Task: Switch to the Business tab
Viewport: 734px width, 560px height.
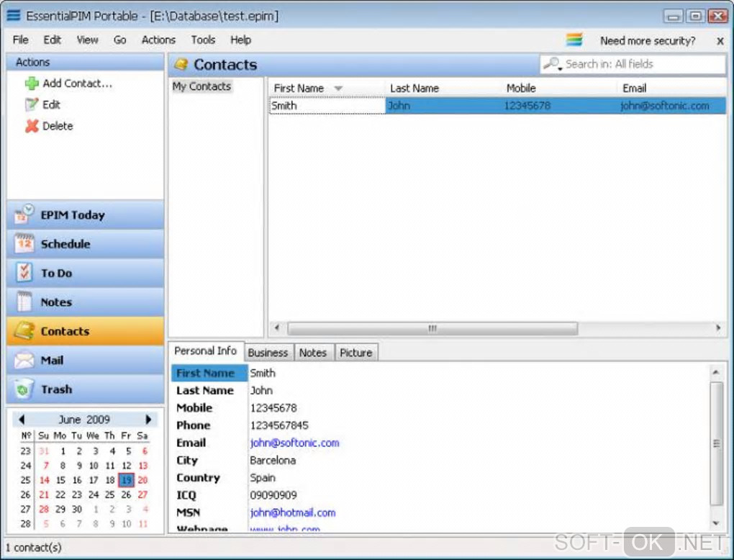Action: pos(268,353)
